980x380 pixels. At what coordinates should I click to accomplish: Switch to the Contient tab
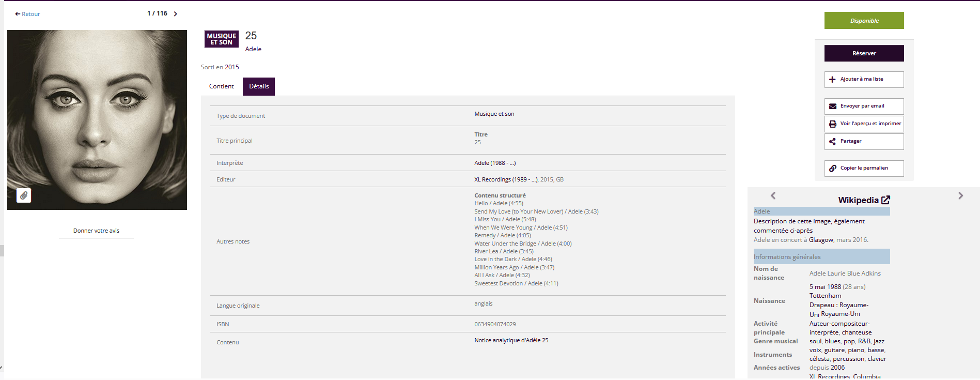coord(221,86)
